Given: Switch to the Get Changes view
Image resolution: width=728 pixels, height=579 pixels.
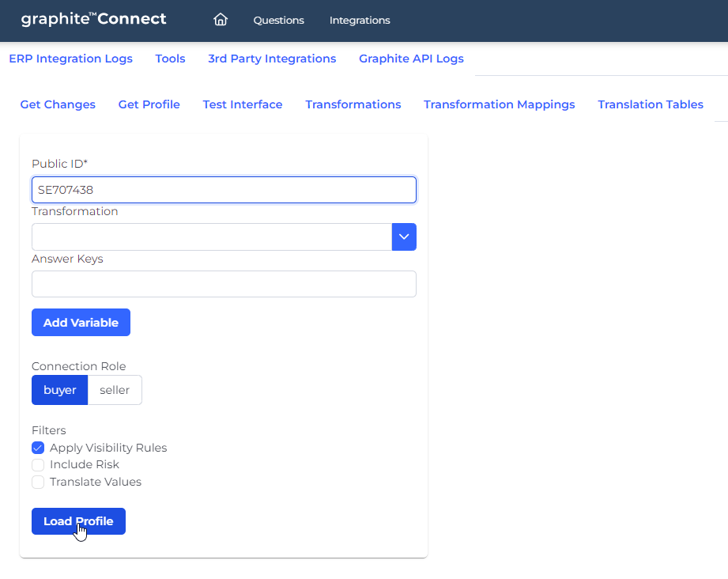Looking at the screenshot, I should pyautogui.click(x=58, y=104).
